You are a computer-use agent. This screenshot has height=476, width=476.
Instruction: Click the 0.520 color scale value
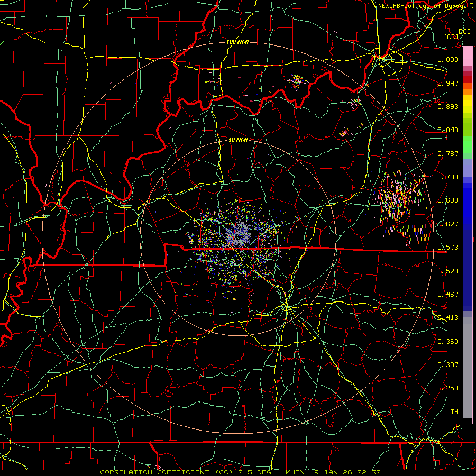click(x=448, y=271)
